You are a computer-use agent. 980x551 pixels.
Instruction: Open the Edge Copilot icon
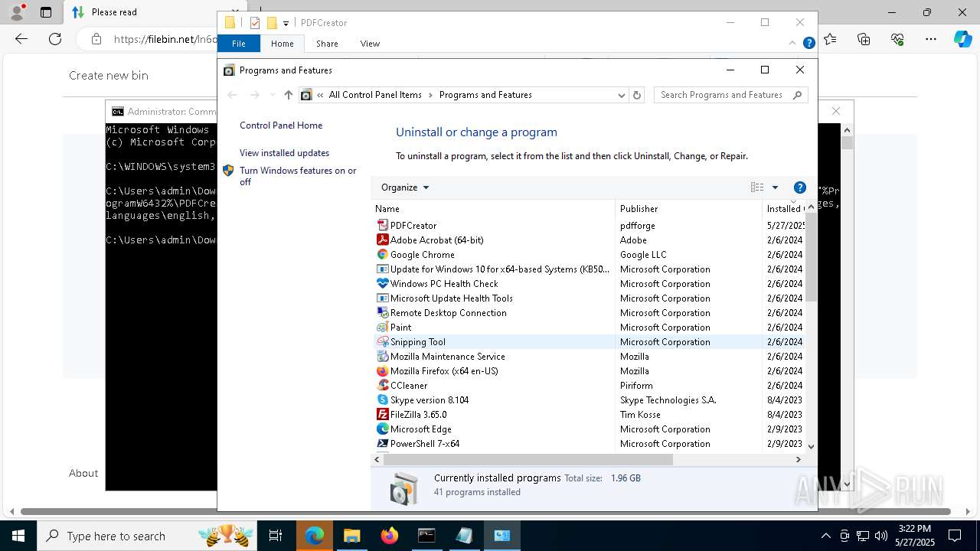pos(962,39)
